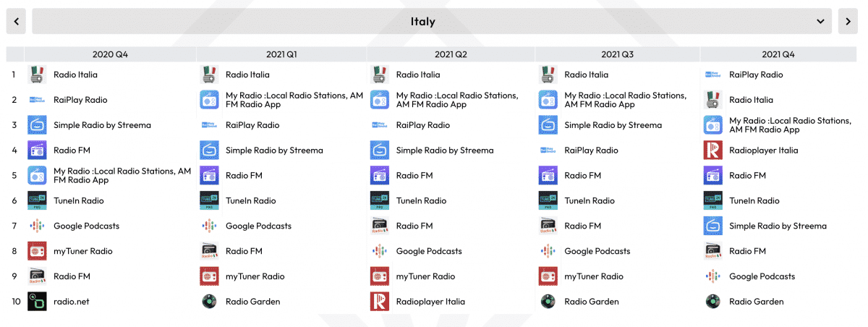Viewport: 868px width, 327px height.
Task: Click the Simple Radio by Streema icon in 2020 Q4
Action: click(x=37, y=125)
